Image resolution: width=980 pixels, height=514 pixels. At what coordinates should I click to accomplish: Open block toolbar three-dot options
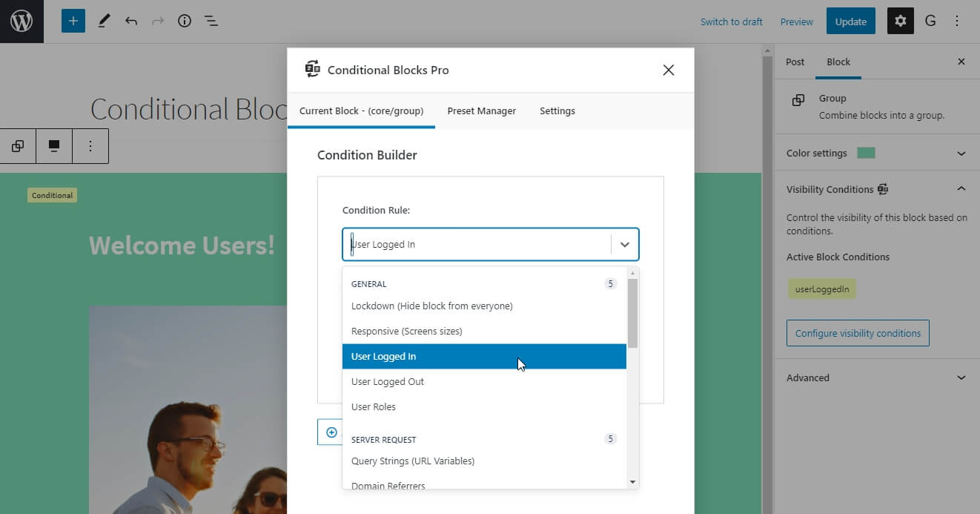pos(90,146)
